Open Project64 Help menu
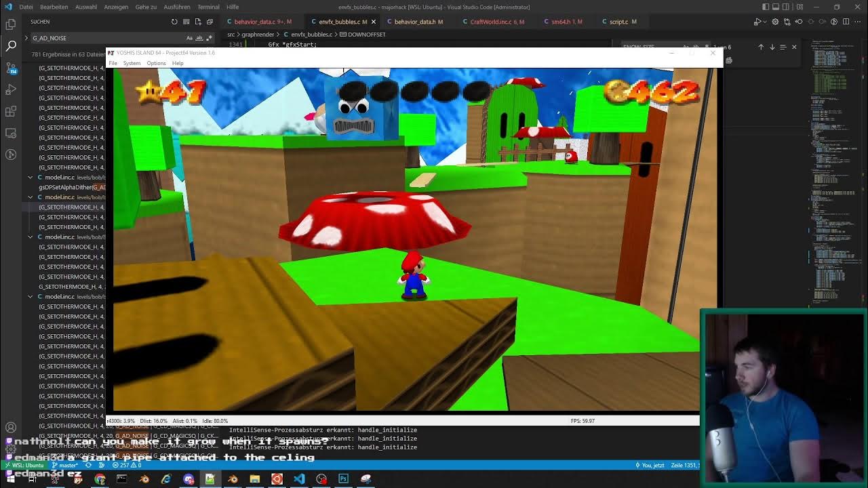This screenshot has height=488, width=868. tap(178, 63)
